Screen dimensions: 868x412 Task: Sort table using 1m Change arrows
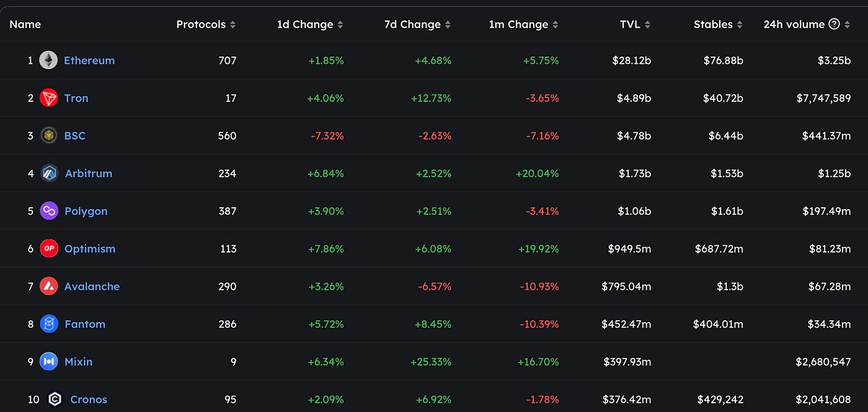coord(555,25)
